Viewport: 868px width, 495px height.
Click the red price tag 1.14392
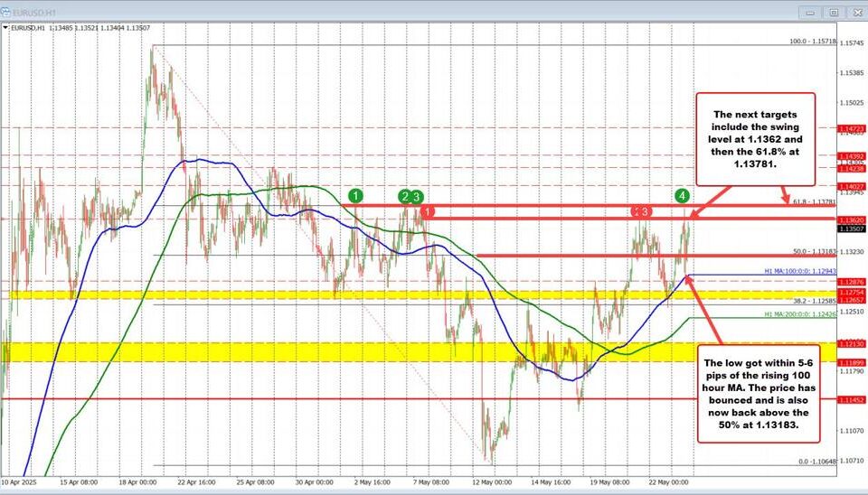point(852,156)
